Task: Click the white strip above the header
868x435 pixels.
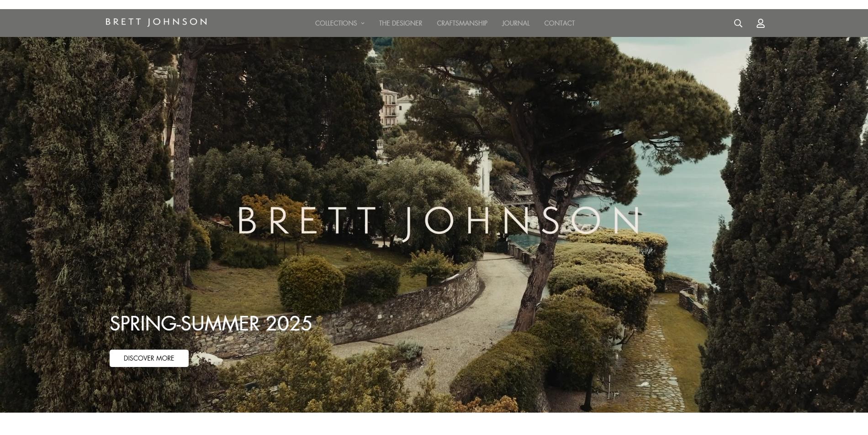Action: coord(434,4)
